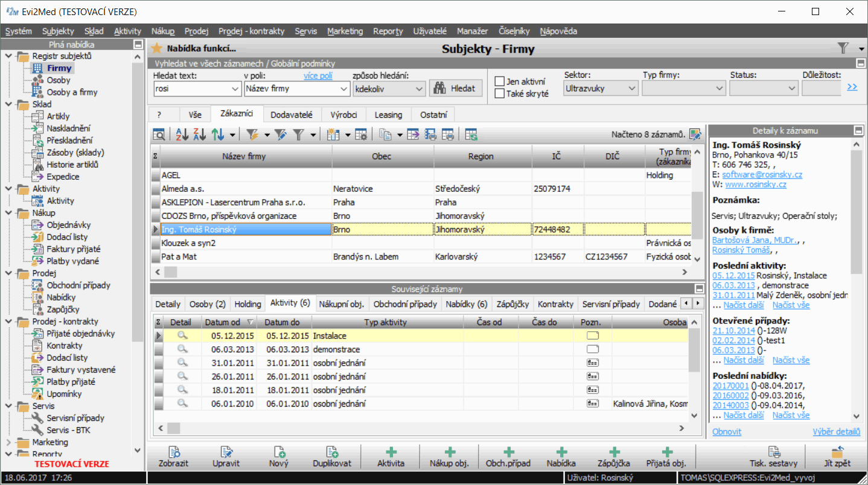Click the column layout icon with star
The height and width of the screenshot is (485, 868).
click(333, 135)
